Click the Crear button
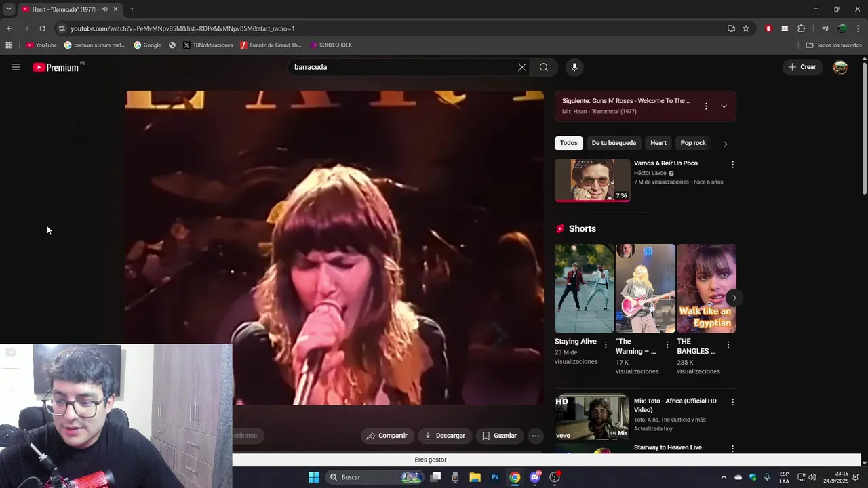868x488 pixels. 802,67
